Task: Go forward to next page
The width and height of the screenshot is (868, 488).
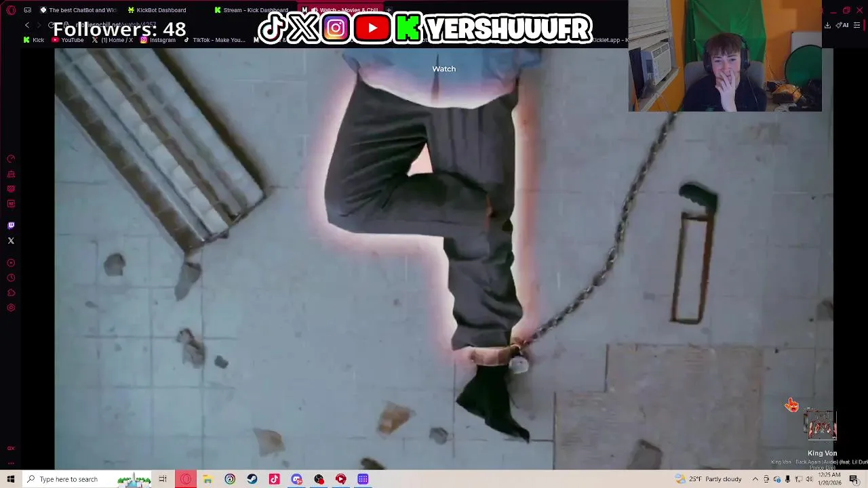Action: [x=40, y=25]
